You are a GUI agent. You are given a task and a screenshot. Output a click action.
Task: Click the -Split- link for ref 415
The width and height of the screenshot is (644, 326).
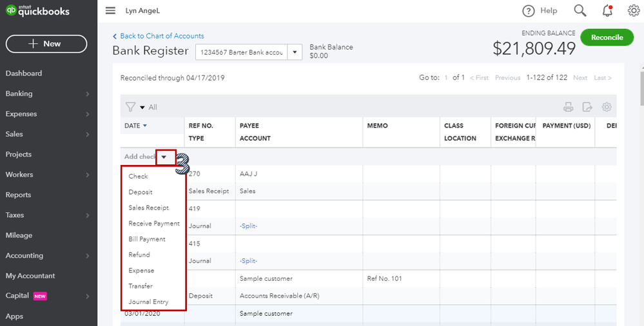[x=248, y=261]
